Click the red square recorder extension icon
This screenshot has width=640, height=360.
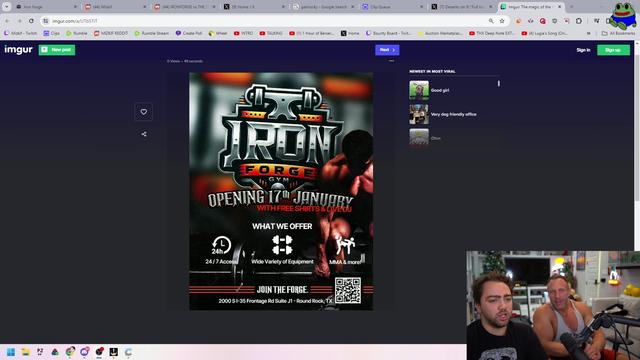point(567,21)
